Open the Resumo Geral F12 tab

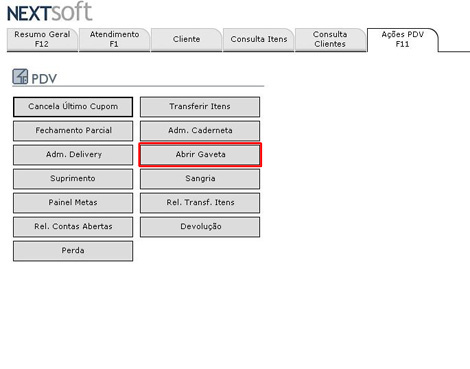(x=42, y=39)
